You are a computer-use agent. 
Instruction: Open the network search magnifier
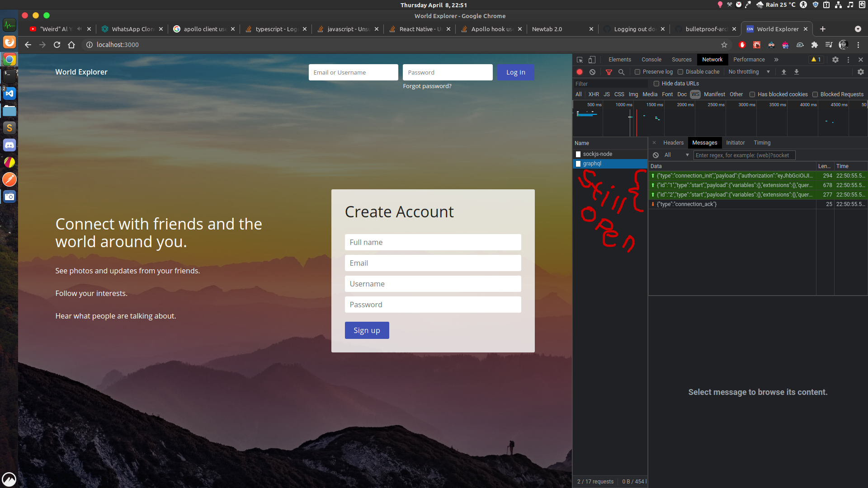click(622, 72)
